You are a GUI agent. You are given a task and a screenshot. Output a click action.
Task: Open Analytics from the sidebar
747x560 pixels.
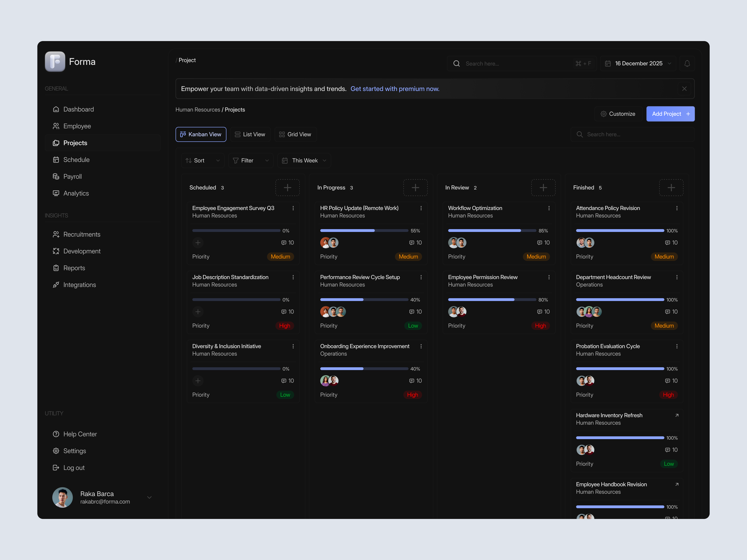pos(76,193)
